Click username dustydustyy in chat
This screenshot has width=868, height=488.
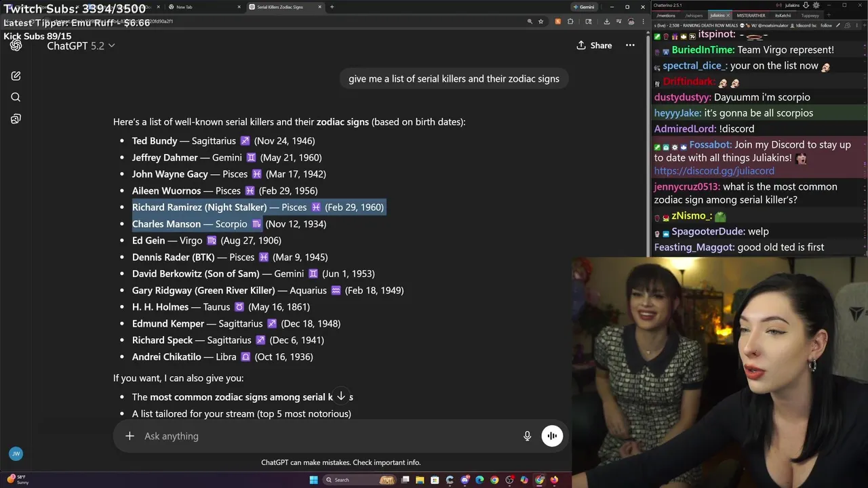tap(682, 97)
